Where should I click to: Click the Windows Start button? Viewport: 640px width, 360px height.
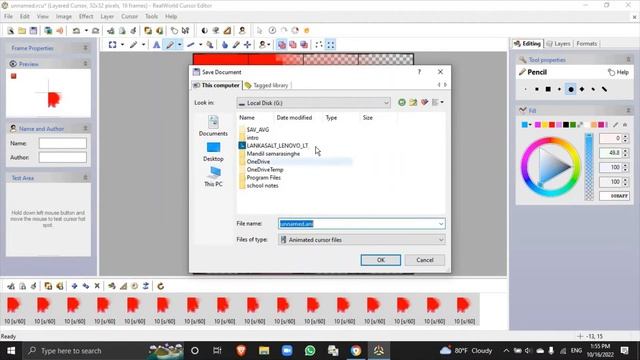coord(11,351)
